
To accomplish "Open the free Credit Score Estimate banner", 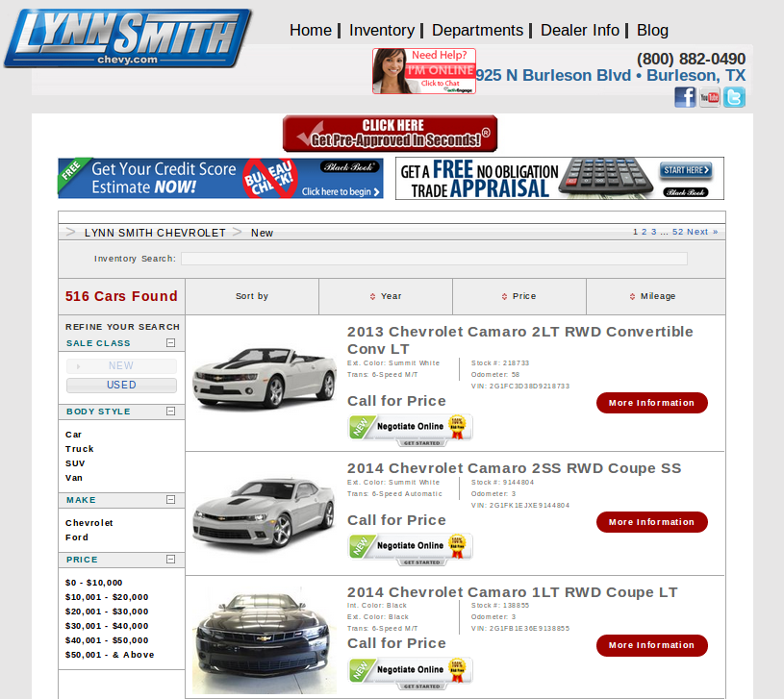I will click(220, 179).
